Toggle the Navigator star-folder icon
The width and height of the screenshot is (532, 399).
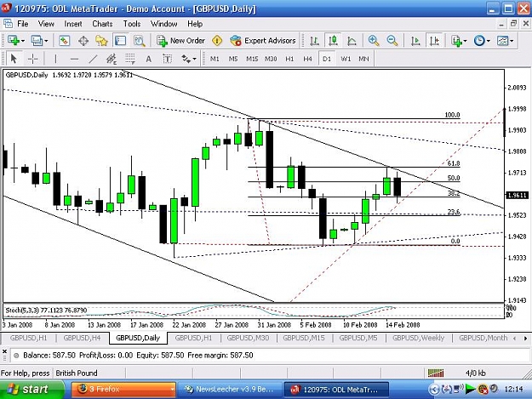pyautogui.click(x=101, y=41)
